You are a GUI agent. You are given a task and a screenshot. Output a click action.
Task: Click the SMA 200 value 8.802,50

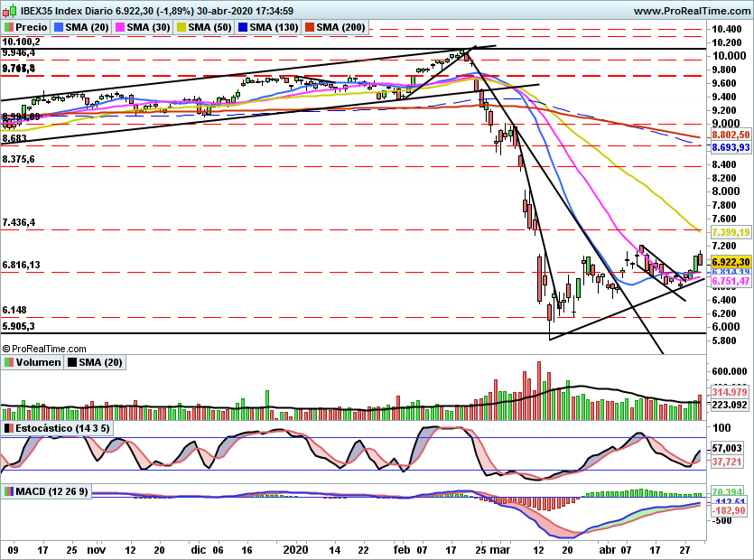[731, 135]
